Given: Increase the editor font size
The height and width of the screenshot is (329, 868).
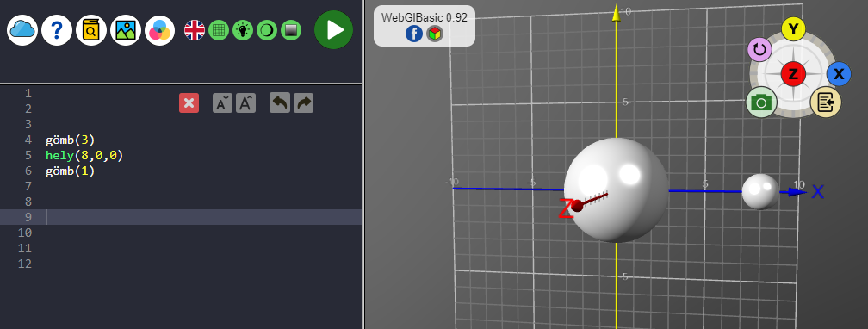Looking at the screenshot, I should point(245,103).
